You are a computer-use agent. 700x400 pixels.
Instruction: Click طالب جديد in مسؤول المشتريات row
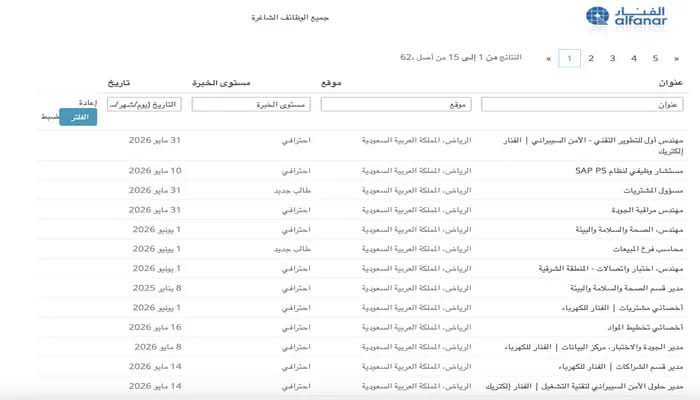click(x=292, y=191)
